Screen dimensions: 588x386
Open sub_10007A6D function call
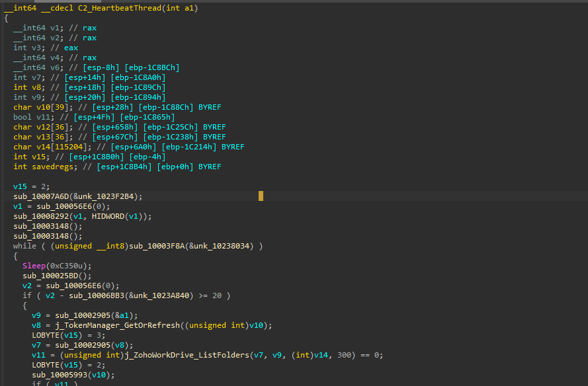(41, 196)
